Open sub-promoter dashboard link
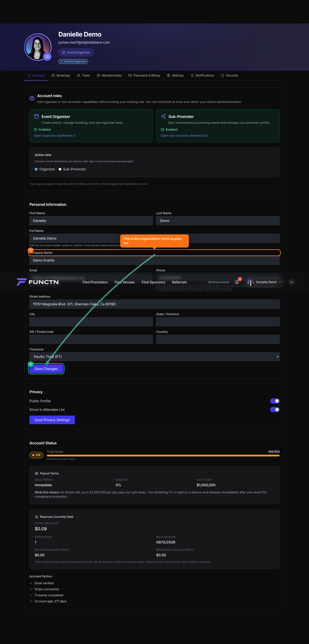 [x=184, y=136]
